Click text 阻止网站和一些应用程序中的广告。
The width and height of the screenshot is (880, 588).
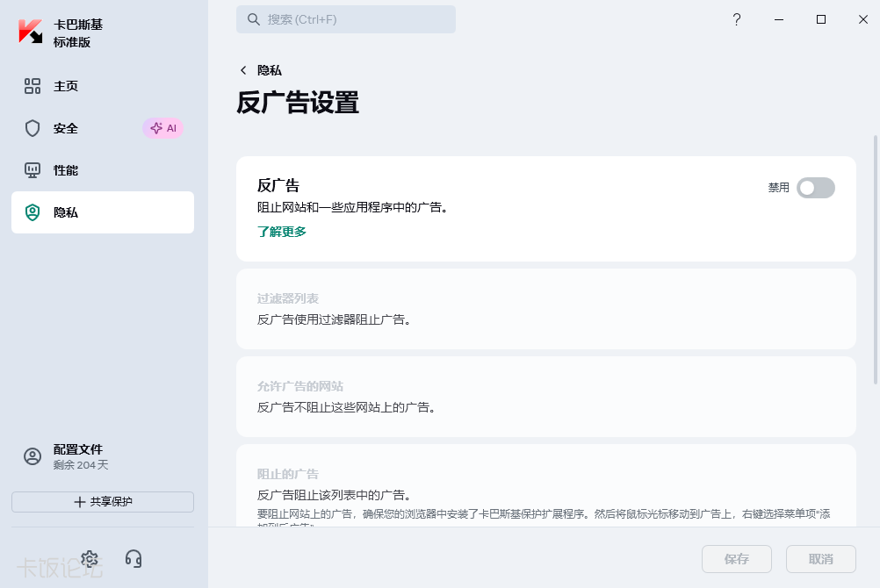click(355, 208)
